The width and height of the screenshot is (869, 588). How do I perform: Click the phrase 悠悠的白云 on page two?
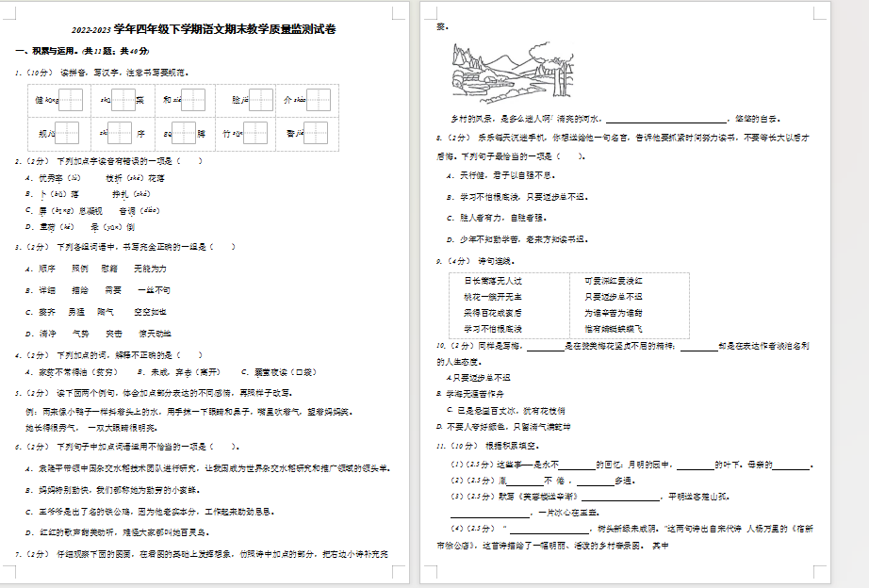point(758,119)
